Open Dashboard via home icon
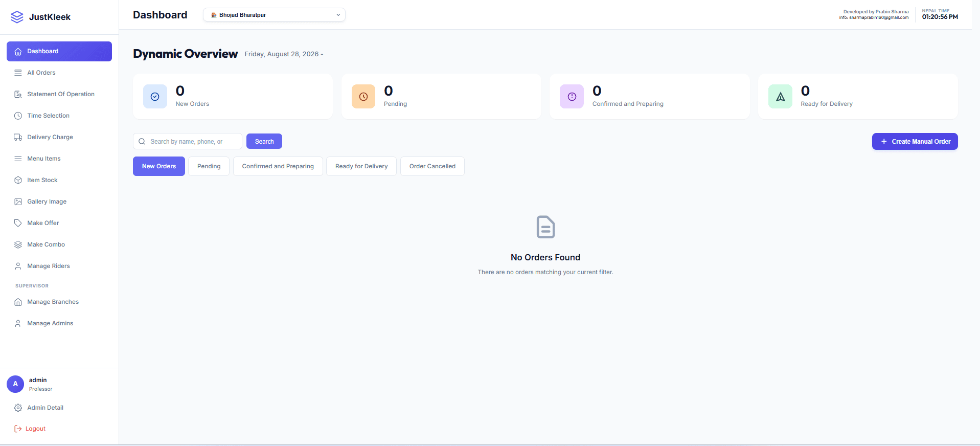980x446 pixels. tap(18, 52)
